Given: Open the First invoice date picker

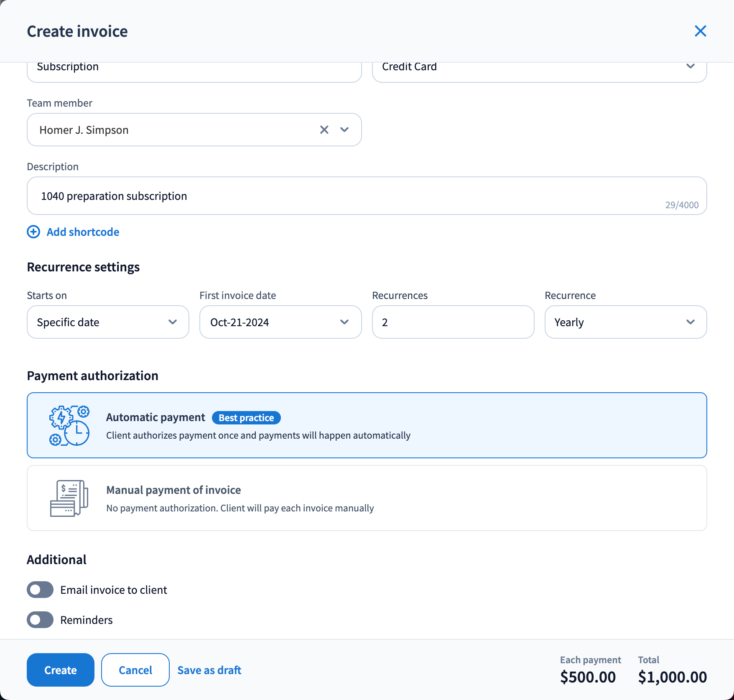Looking at the screenshot, I should pyautogui.click(x=280, y=322).
